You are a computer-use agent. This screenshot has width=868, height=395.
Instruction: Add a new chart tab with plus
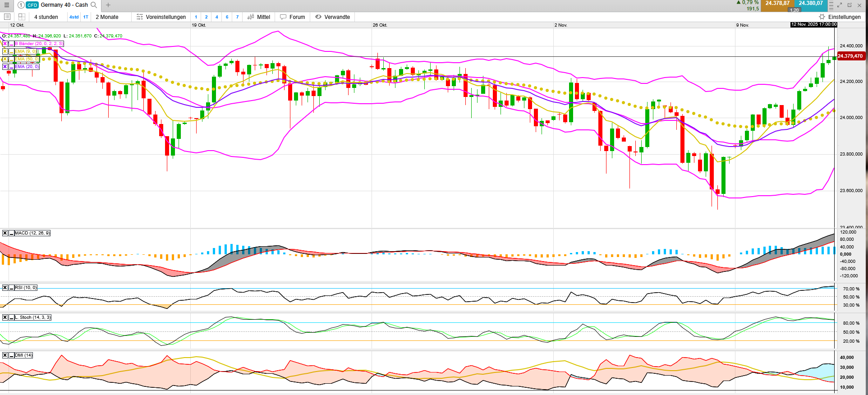coord(108,5)
